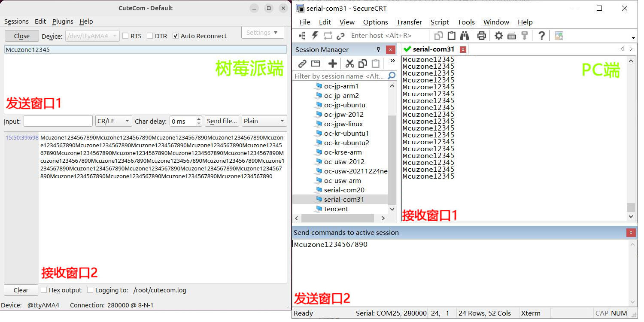This screenshot has height=322, width=644.
Task: Click the New Session plus icon
Action: pyautogui.click(x=332, y=64)
